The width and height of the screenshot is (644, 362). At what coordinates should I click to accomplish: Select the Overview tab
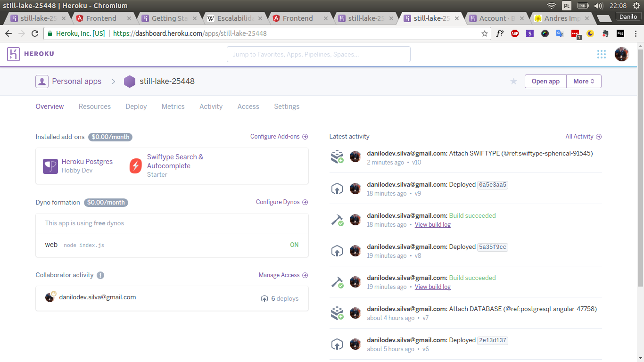[50, 107]
